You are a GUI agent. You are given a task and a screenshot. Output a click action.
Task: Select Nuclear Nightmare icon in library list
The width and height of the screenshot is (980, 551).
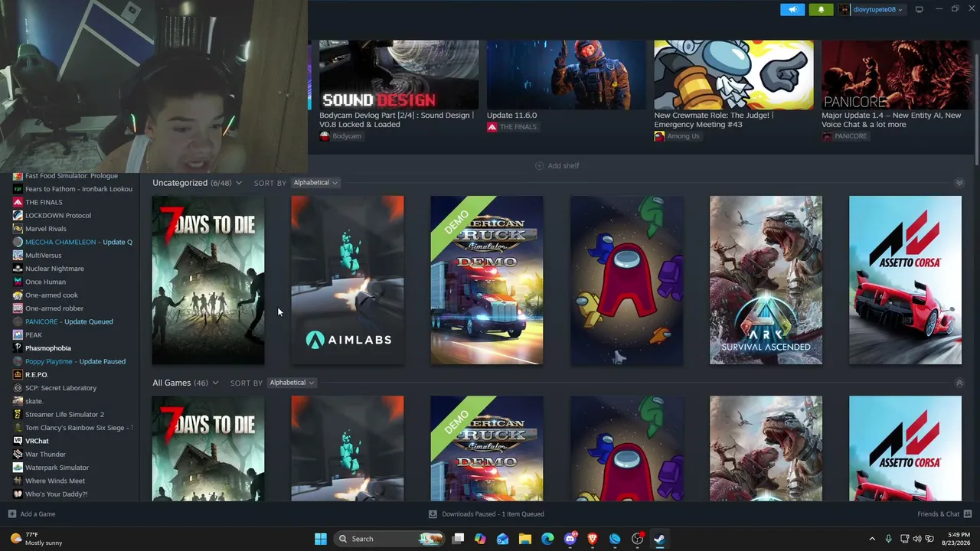click(x=18, y=269)
